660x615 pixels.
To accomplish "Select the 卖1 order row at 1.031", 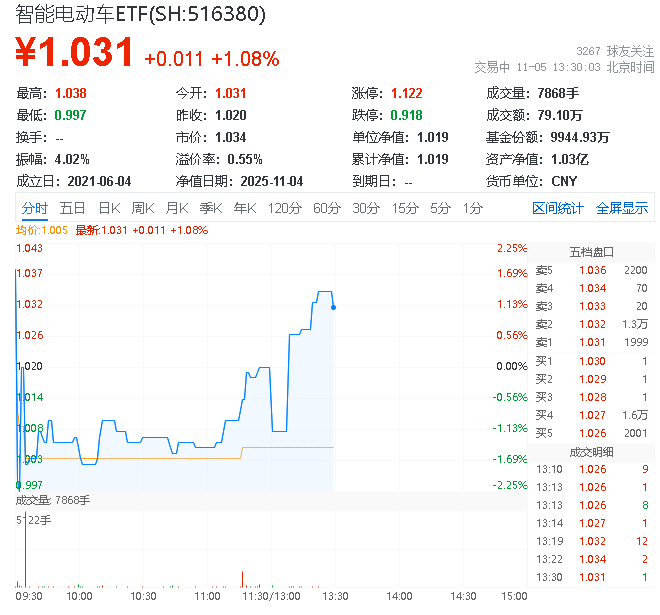I will (592, 343).
